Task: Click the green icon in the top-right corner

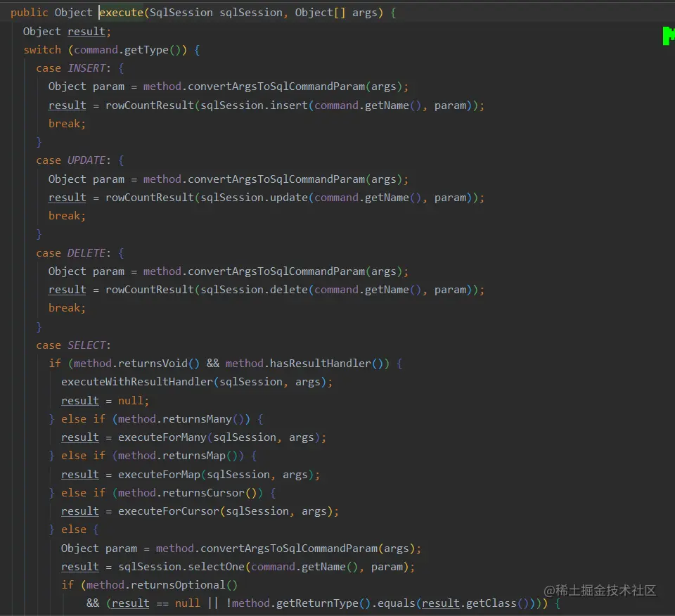Action: (667, 36)
